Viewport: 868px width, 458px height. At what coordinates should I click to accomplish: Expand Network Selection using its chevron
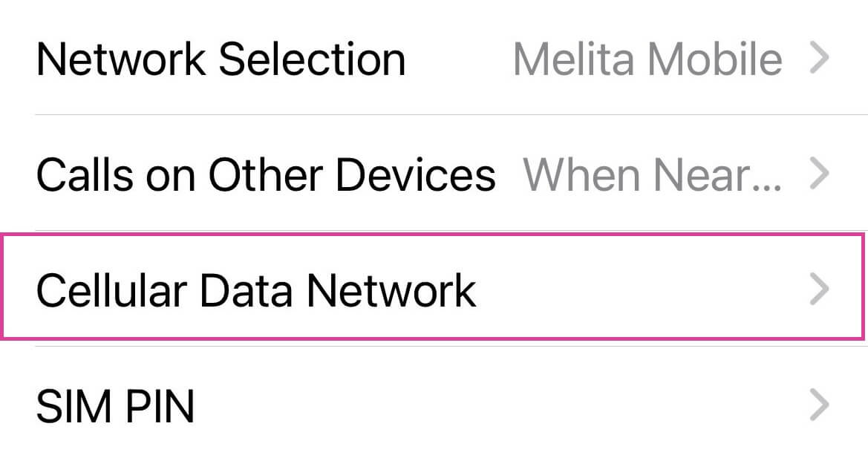point(818,59)
